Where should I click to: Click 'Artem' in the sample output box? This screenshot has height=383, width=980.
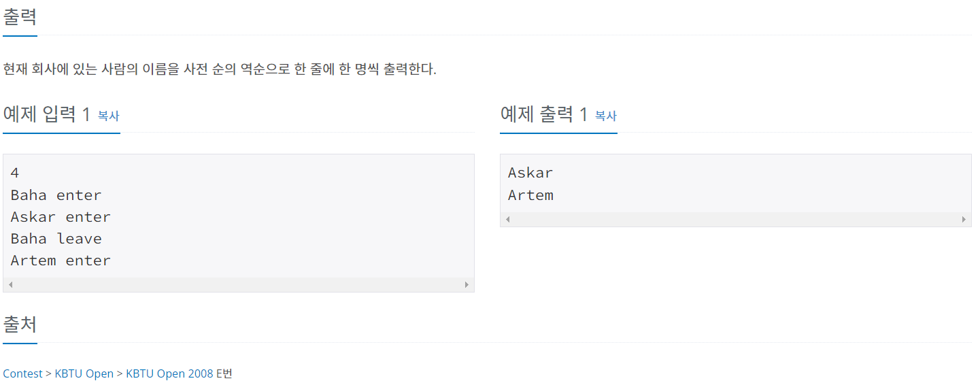click(x=530, y=195)
